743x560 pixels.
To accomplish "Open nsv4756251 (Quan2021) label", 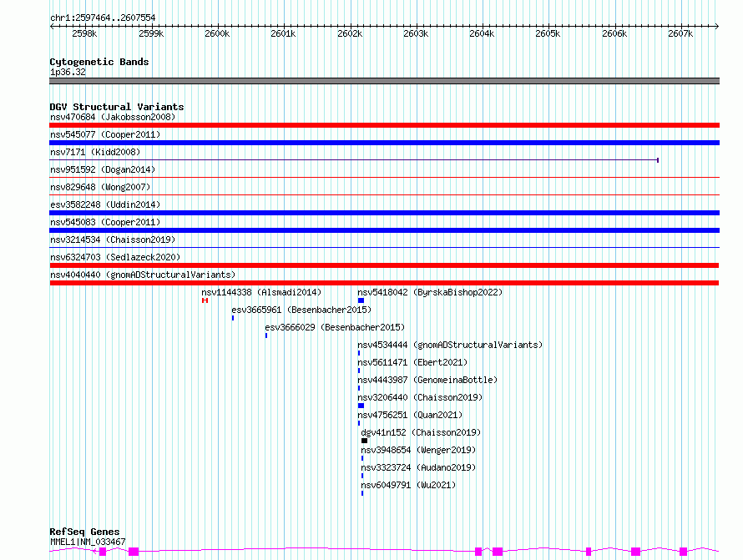I will [410, 415].
